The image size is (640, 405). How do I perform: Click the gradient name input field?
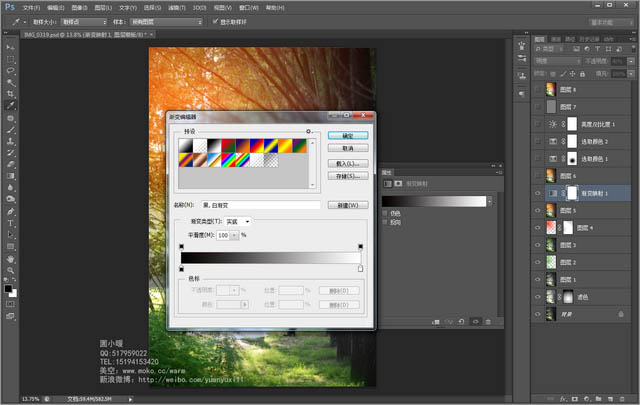point(260,205)
